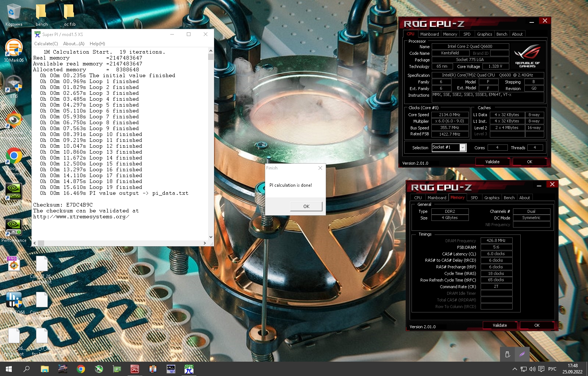Open the Help(H) menu in Super PI
Image resolution: width=588 pixels, height=376 pixels.
(97, 44)
